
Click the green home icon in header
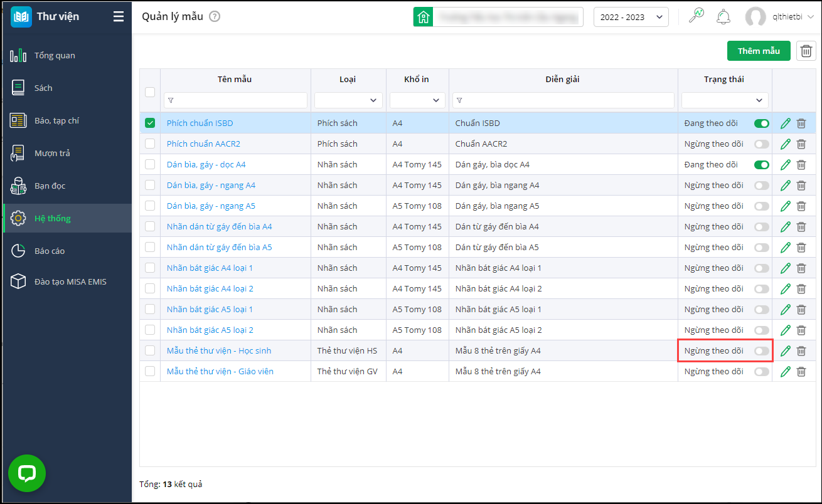click(423, 17)
